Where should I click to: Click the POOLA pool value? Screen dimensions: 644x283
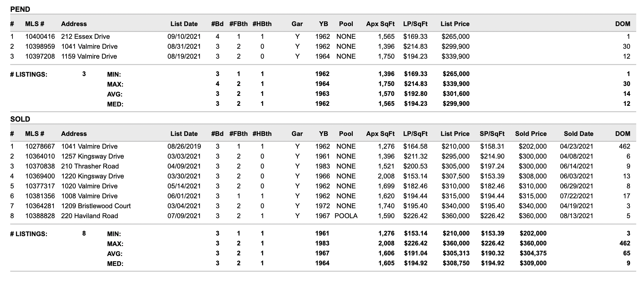click(x=346, y=216)
